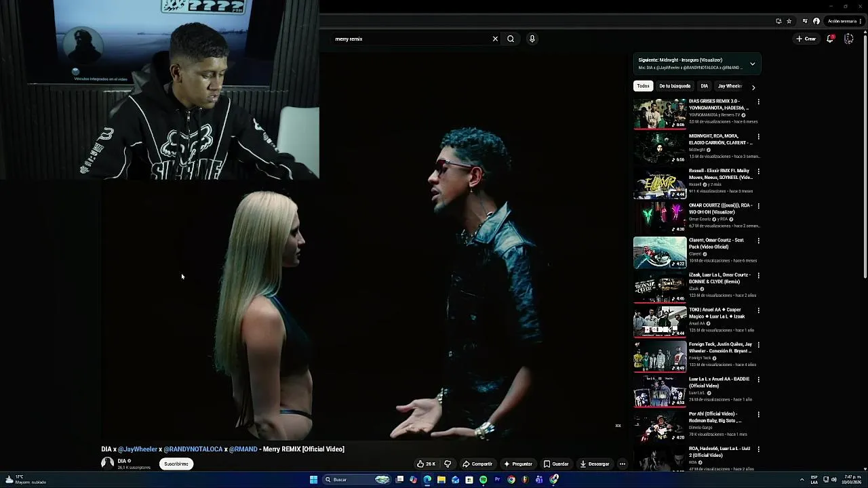Activate voice search microphone icon
Image resolution: width=868 pixels, height=488 pixels.
(532, 39)
